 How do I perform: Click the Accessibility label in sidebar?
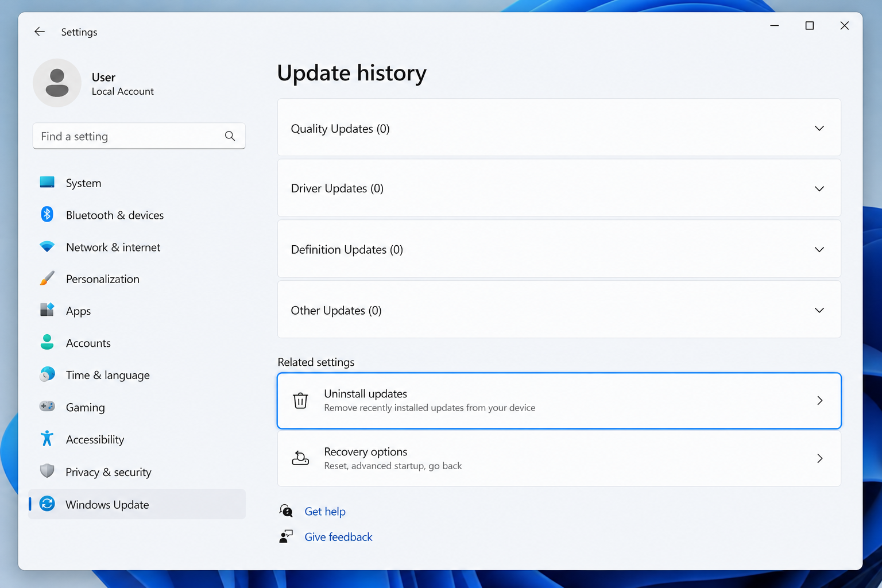(95, 440)
